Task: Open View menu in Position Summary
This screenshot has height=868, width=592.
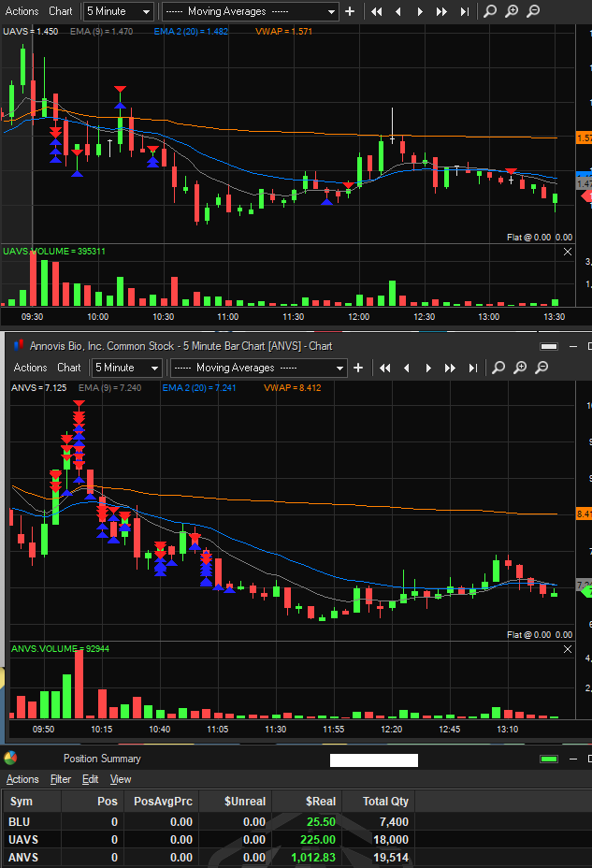Action: (120, 779)
